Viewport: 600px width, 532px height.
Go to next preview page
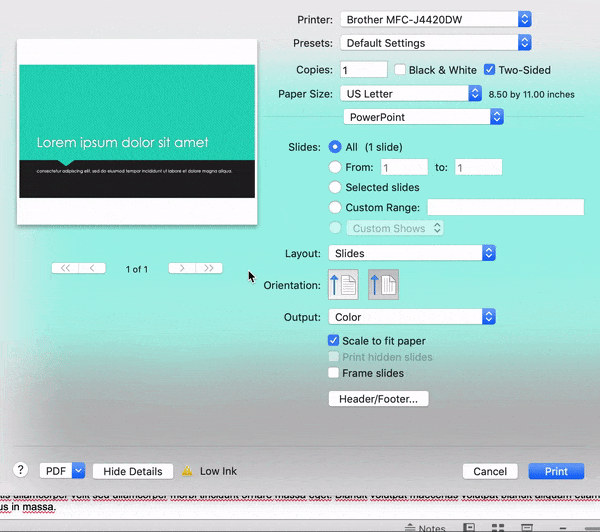(x=182, y=268)
